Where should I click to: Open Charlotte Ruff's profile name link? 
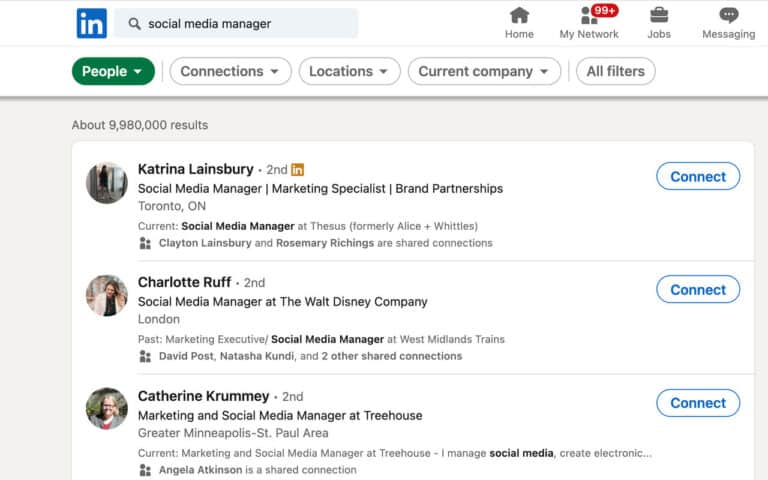click(184, 282)
